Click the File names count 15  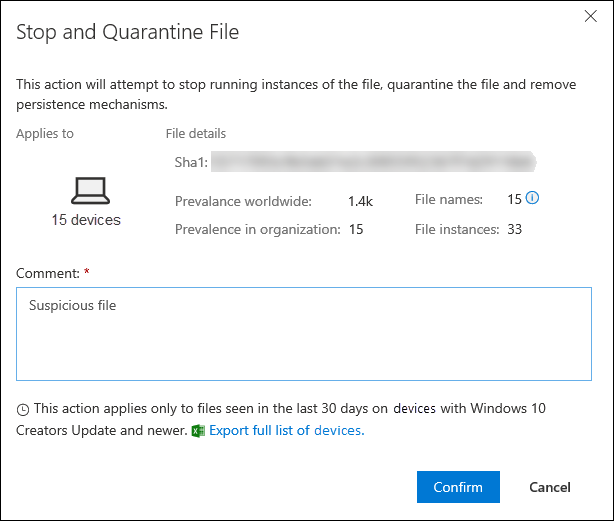tap(515, 199)
